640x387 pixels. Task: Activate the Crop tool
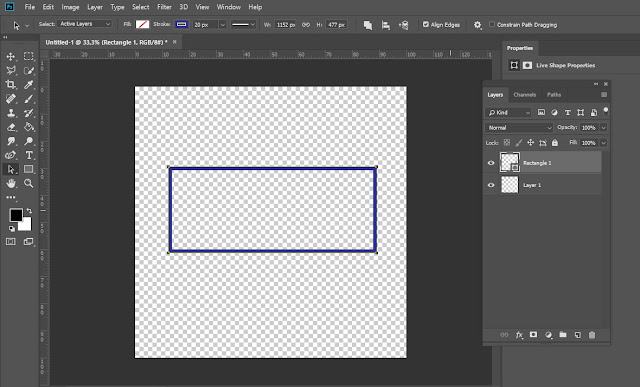(11, 85)
